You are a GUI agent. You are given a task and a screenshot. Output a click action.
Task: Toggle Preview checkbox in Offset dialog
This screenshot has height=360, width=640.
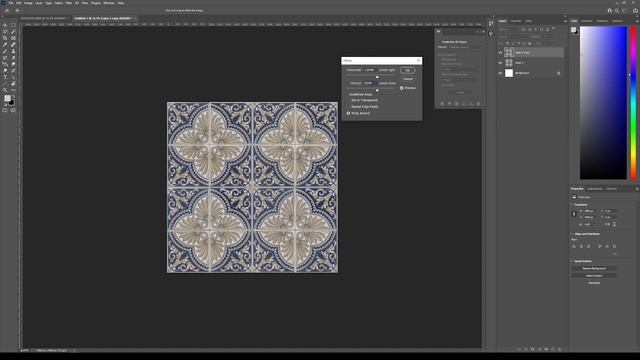(x=401, y=88)
